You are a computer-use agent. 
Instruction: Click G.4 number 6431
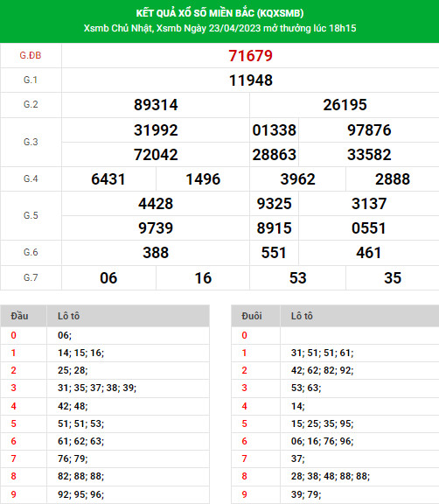[x=108, y=179]
